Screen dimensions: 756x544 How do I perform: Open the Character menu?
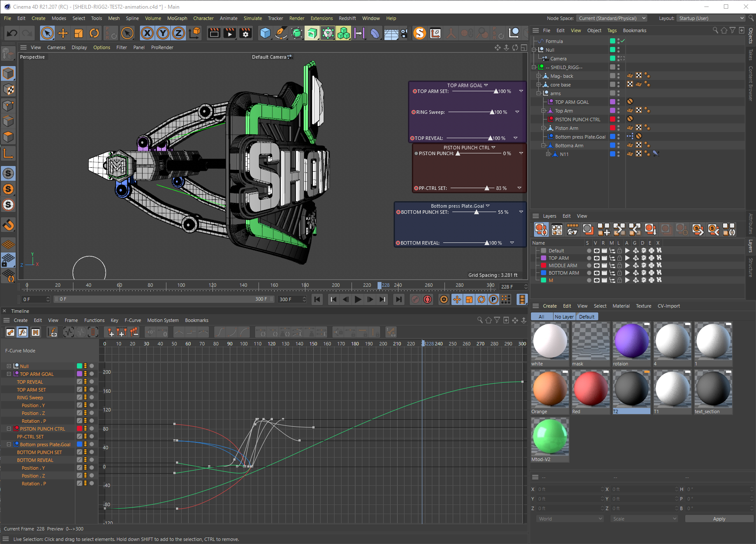[x=203, y=18]
